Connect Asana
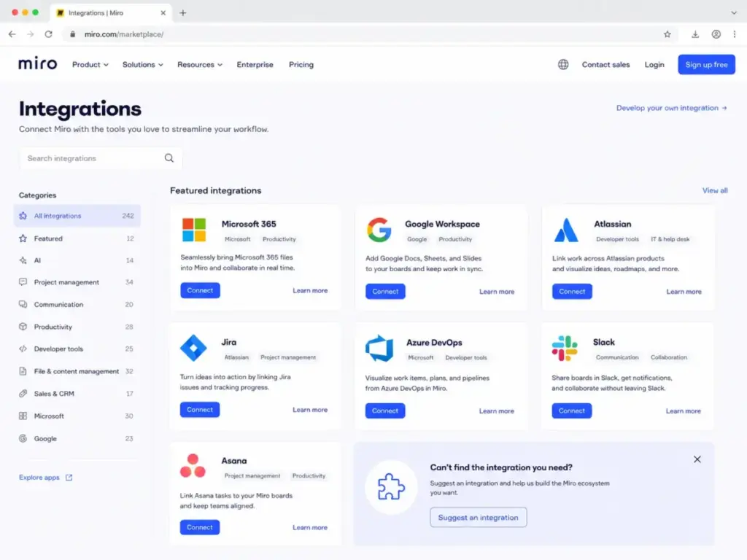The height and width of the screenshot is (560, 747). point(200,527)
